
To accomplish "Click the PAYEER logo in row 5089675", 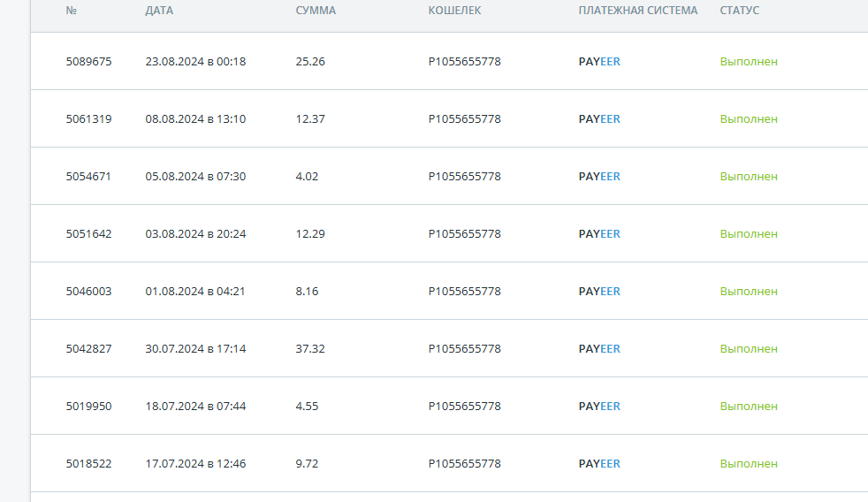I will coord(599,62).
